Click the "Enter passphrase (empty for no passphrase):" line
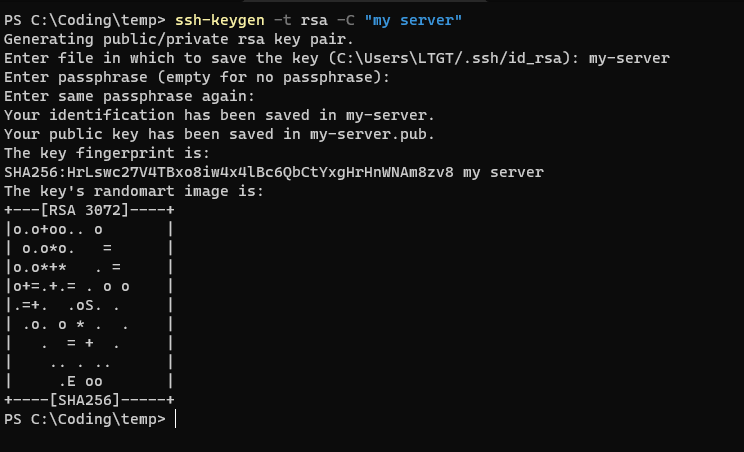Screen dimensions: 744x452 click(197, 78)
